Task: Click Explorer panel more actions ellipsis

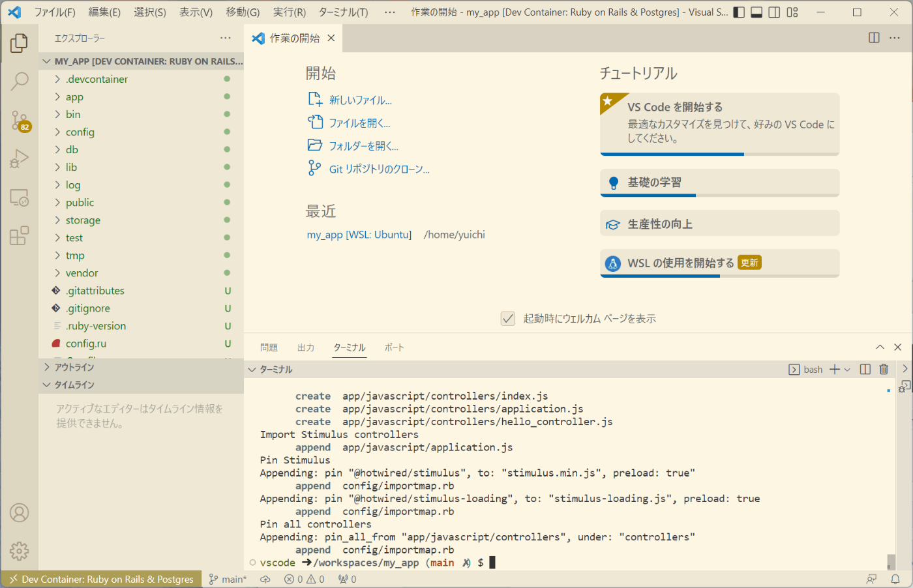Action: [x=225, y=38]
